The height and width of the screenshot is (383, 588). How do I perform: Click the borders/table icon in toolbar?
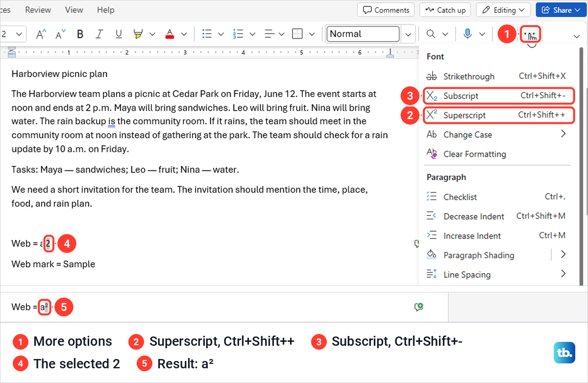[x=297, y=34]
